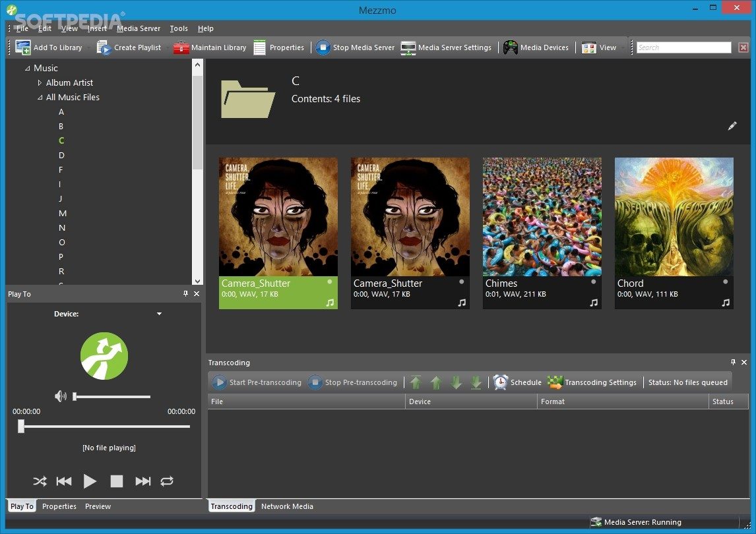Open the File menu
756x534 pixels.
[22, 28]
